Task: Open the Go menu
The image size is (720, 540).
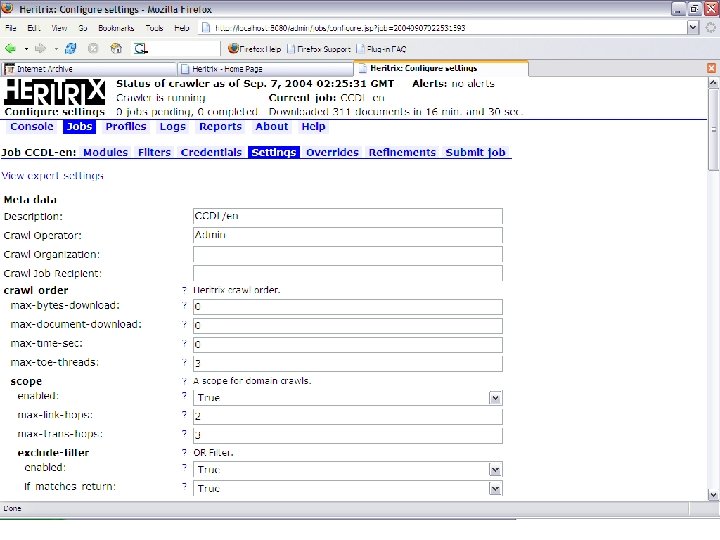Action: (83, 28)
